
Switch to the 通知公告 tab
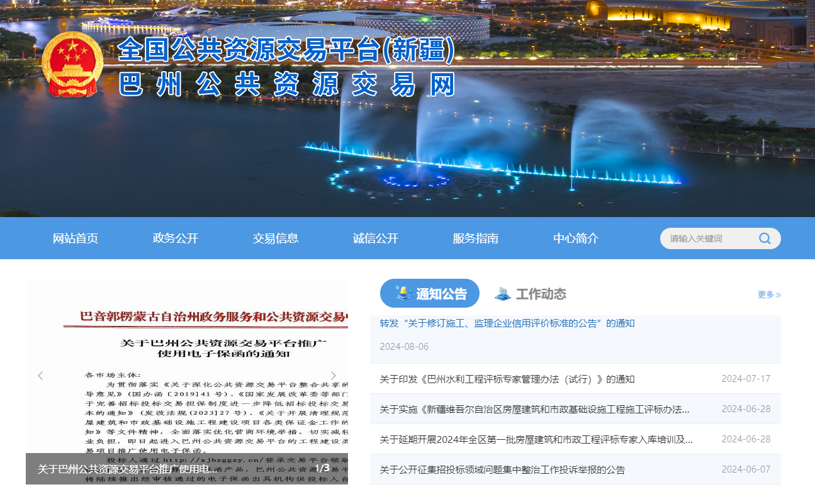click(x=437, y=293)
